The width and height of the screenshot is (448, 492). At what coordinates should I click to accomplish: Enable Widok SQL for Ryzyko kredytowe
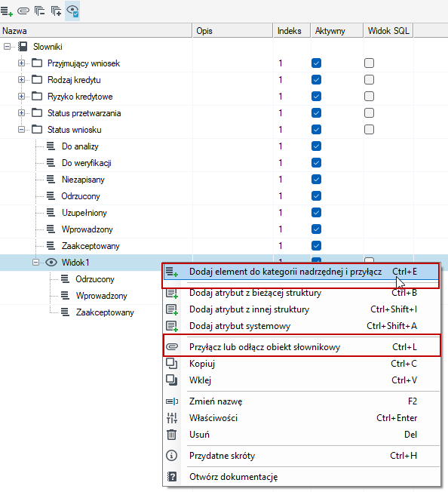(x=369, y=97)
